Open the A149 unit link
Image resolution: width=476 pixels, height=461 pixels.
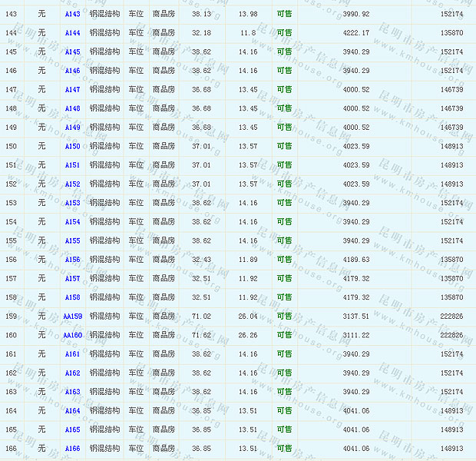[x=72, y=128]
